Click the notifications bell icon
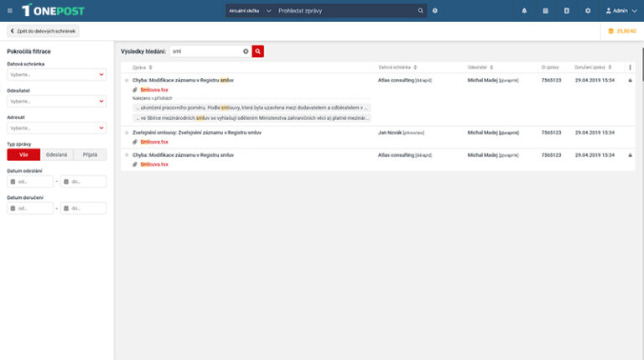The image size is (644, 360). coord(524,11)
